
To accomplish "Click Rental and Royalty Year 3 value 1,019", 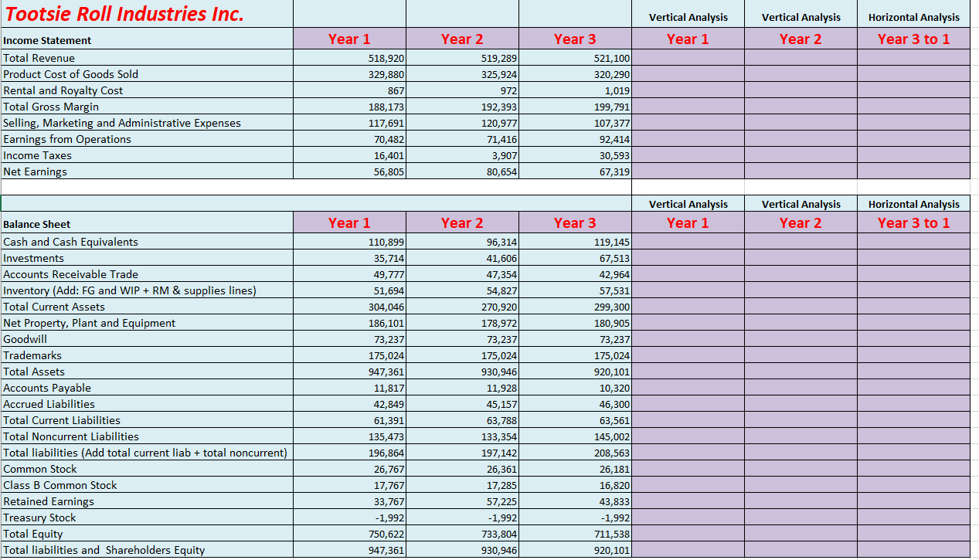I will (x=575, y=90).
